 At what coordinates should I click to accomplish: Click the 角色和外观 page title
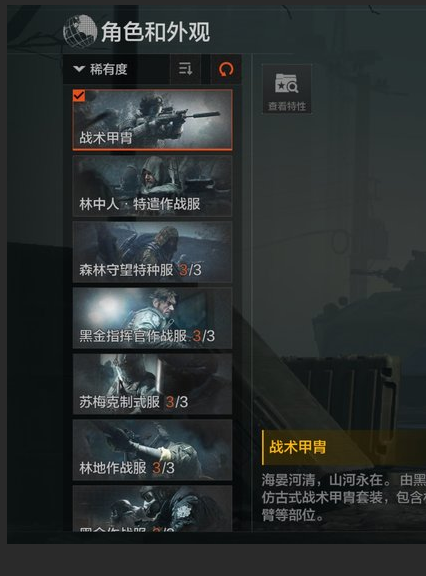155,32
